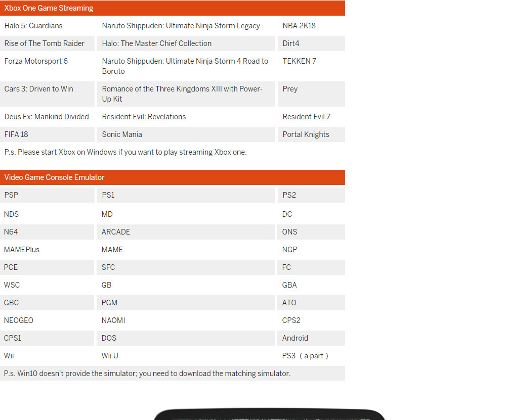506x420 pixels.
Task: Click the Sonic Mania cell
Action: coord(122,134)
